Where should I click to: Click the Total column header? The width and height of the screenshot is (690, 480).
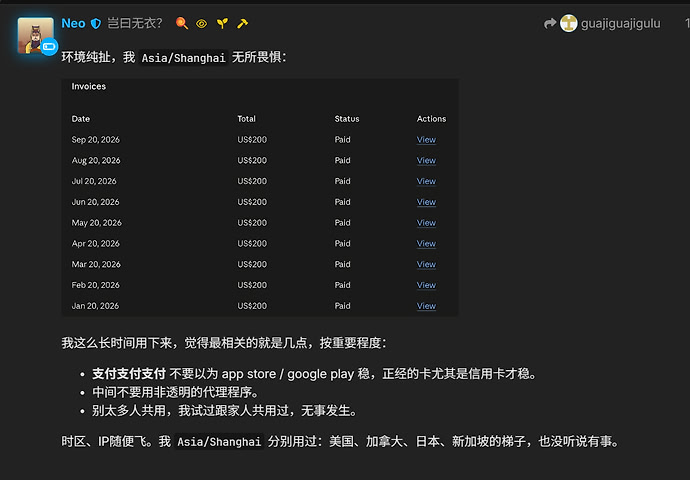246,119
